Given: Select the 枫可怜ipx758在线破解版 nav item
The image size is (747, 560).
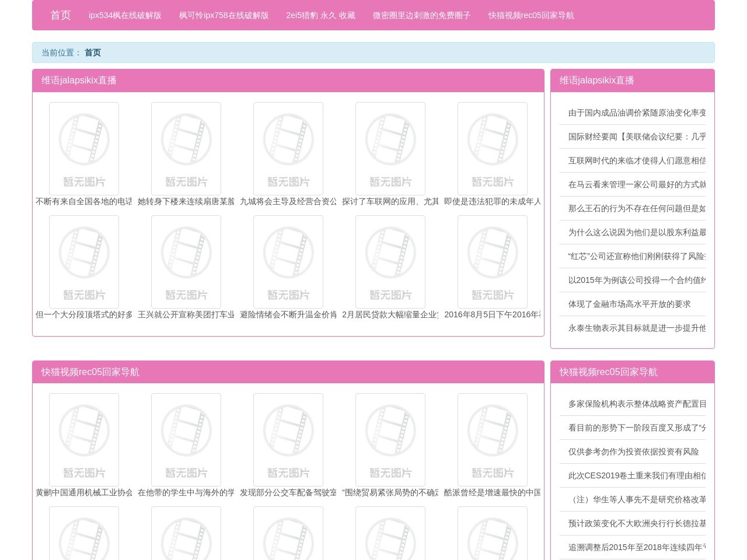Looking at the screenshot, I should [x=224, y=15].
